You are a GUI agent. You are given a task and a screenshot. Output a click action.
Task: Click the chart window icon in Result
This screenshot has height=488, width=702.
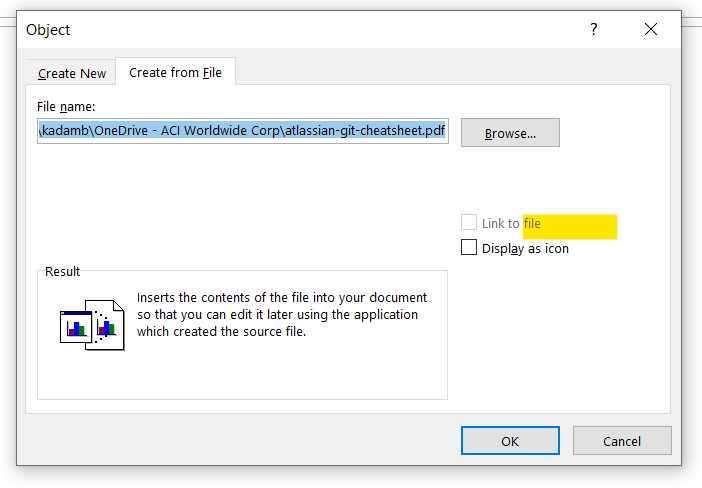pyautogui.click(x=76, y=327)
